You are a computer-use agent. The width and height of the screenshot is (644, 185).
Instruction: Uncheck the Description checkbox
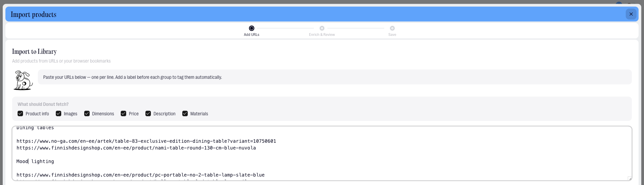click(x=148, y=114)
